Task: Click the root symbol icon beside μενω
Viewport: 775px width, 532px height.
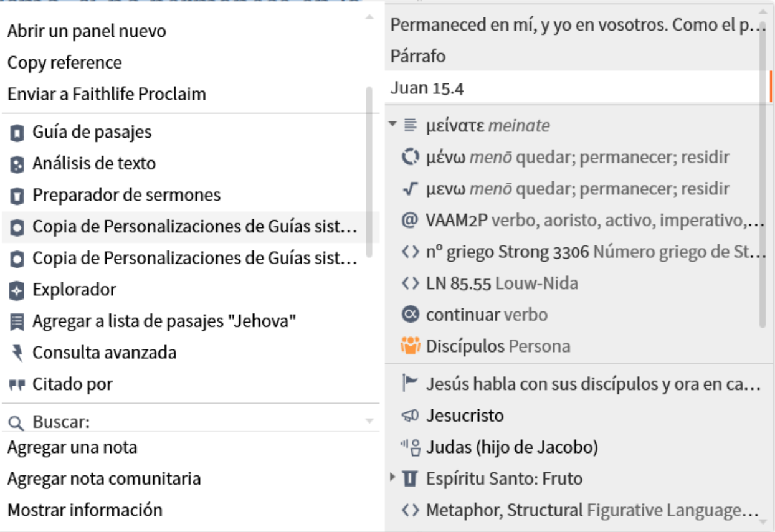Action: 409,189
